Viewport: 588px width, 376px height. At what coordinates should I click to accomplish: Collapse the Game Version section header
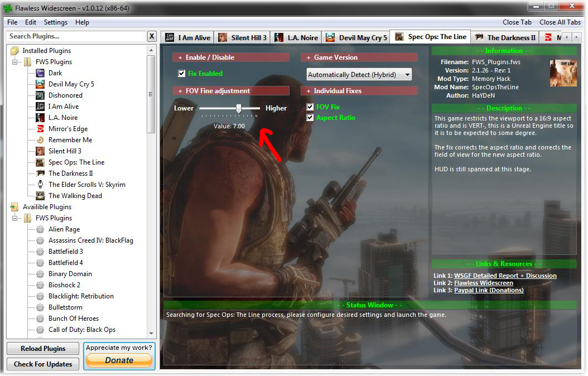359,57
